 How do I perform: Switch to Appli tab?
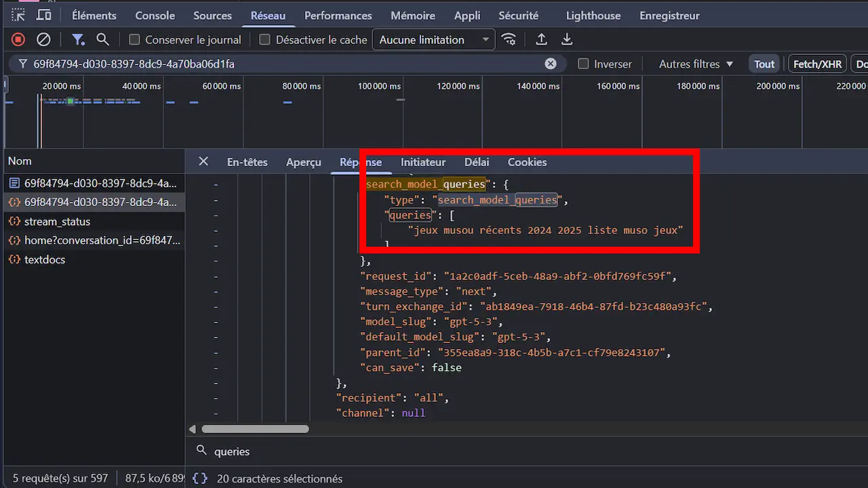[467, 16]
